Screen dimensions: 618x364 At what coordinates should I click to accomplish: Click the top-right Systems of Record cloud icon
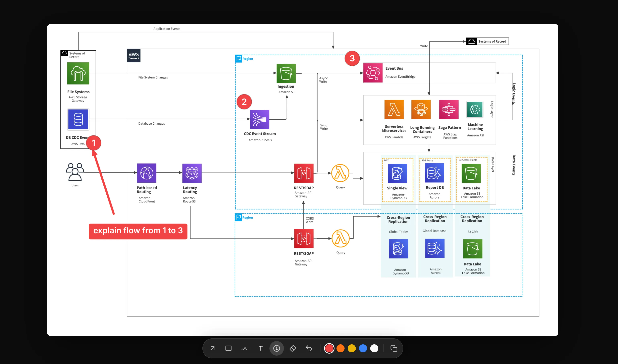coord(471,42)
